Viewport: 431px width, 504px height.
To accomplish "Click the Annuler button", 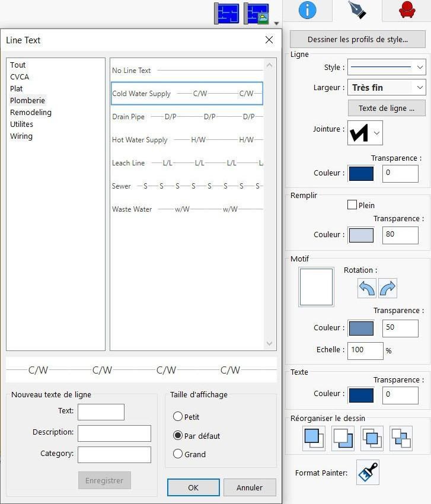I will (250, 487).
